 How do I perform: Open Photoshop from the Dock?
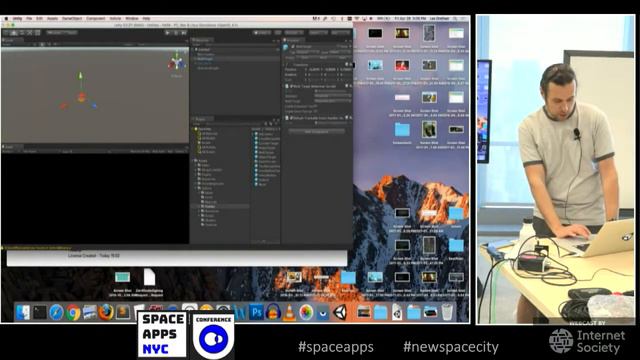(x=257, y=313)
